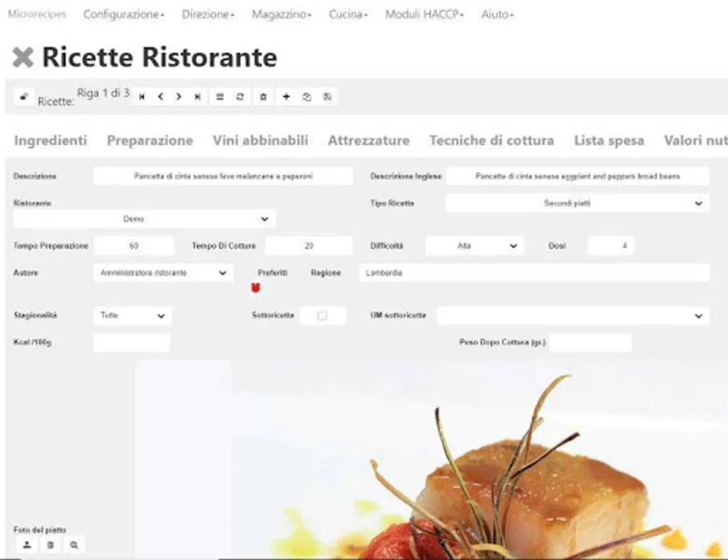Switch to the Preparazione tab
The height and width of the screenshot is (560, 728).
150,140
